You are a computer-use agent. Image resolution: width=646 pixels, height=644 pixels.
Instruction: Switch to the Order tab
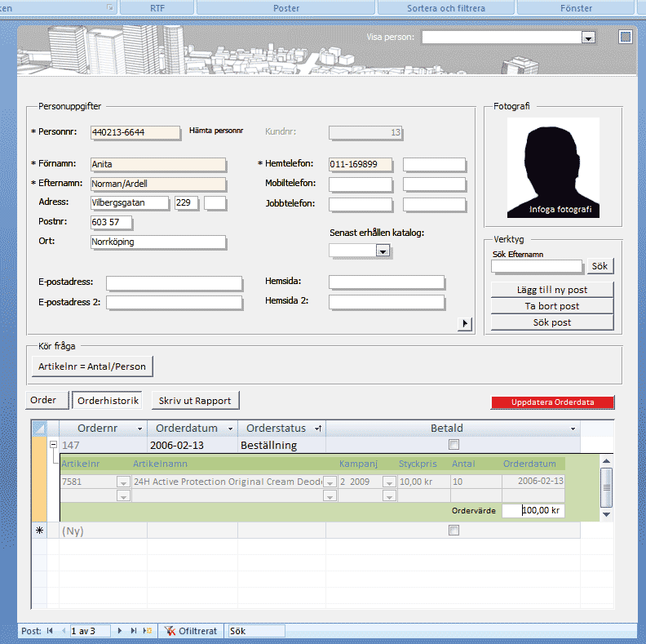pos(47,400)
